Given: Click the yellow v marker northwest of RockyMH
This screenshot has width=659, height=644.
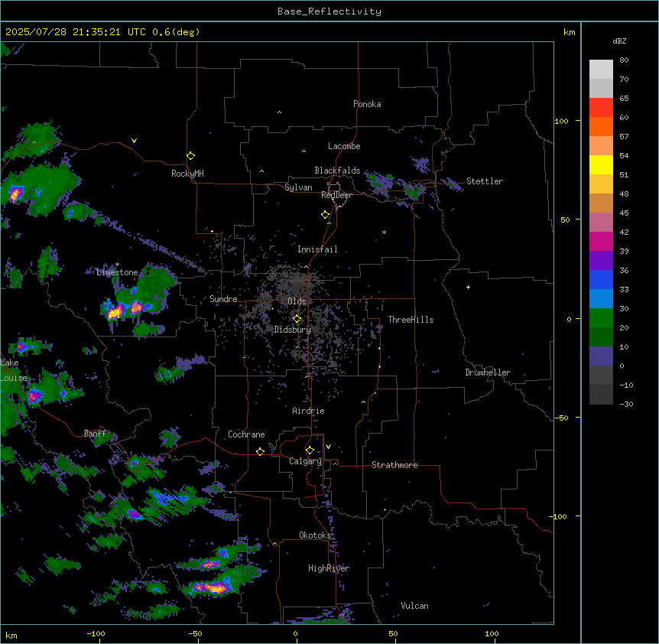Looking at the screenshot, I should 134,141.
